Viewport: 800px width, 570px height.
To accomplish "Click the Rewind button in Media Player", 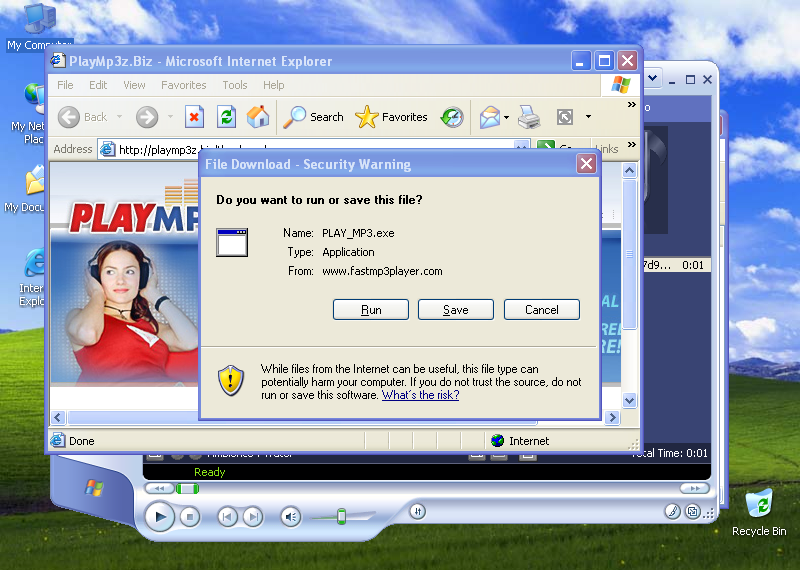I will (x=159, y=488).
